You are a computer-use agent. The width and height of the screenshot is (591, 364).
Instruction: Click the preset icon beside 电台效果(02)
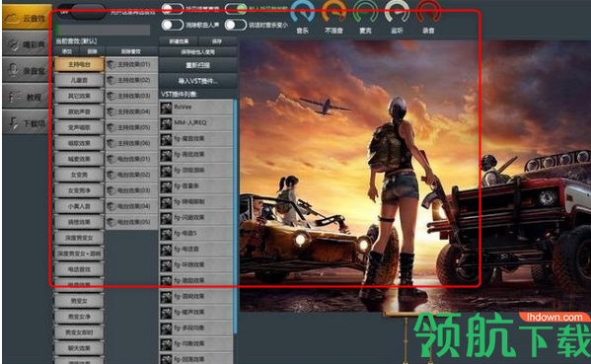click(x=111, y=175)
